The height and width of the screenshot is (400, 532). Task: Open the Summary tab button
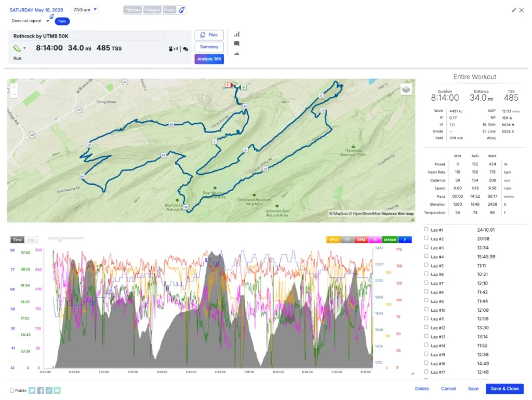point(209,47)
